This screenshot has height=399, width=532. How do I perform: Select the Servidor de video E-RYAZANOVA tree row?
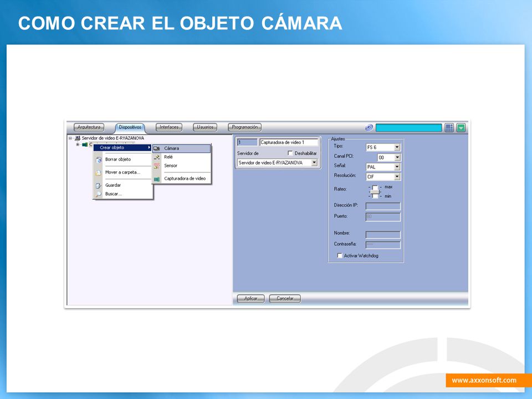[112, 138]
